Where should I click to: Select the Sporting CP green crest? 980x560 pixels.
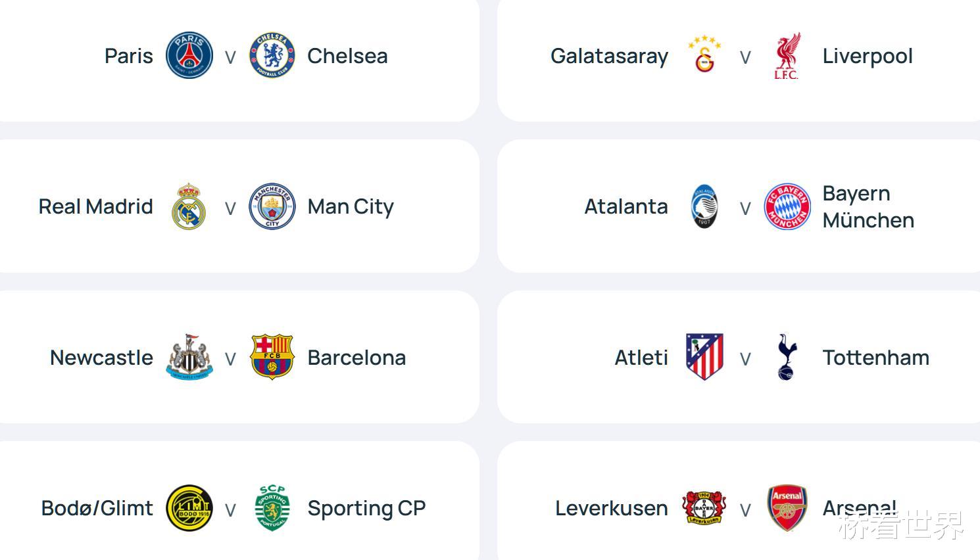[x=272, y=508]
